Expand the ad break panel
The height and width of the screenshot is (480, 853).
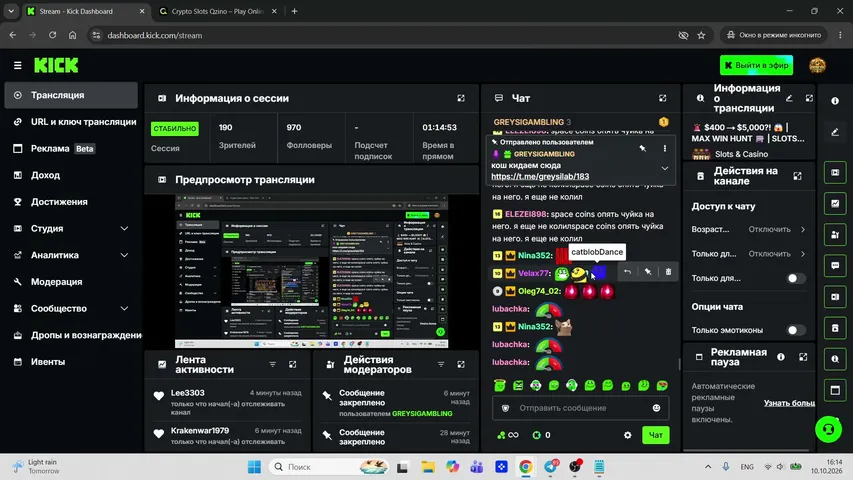click(x=803, y=357)
